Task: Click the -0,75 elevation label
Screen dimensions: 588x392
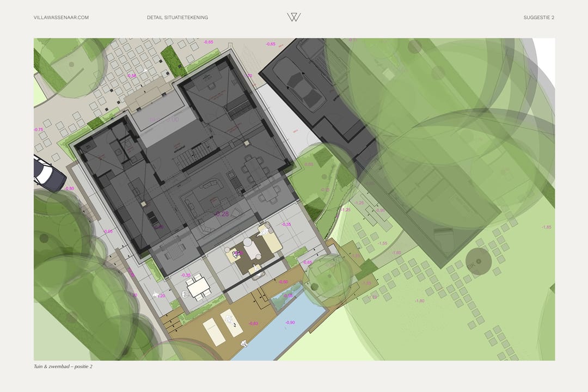Action: point(38,130)
